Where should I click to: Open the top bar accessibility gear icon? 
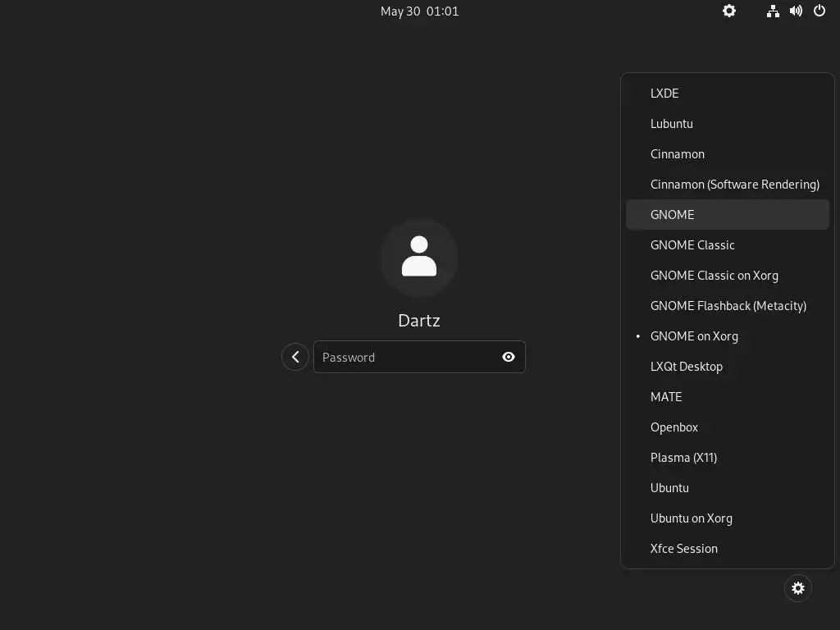[x=729, y=11]
